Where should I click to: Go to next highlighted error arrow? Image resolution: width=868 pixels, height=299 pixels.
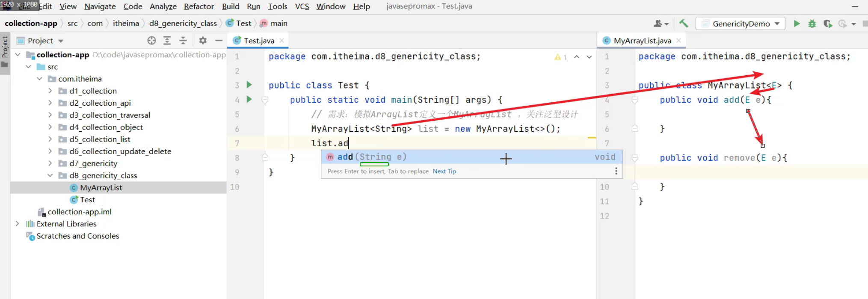click(x=589, y=57)
